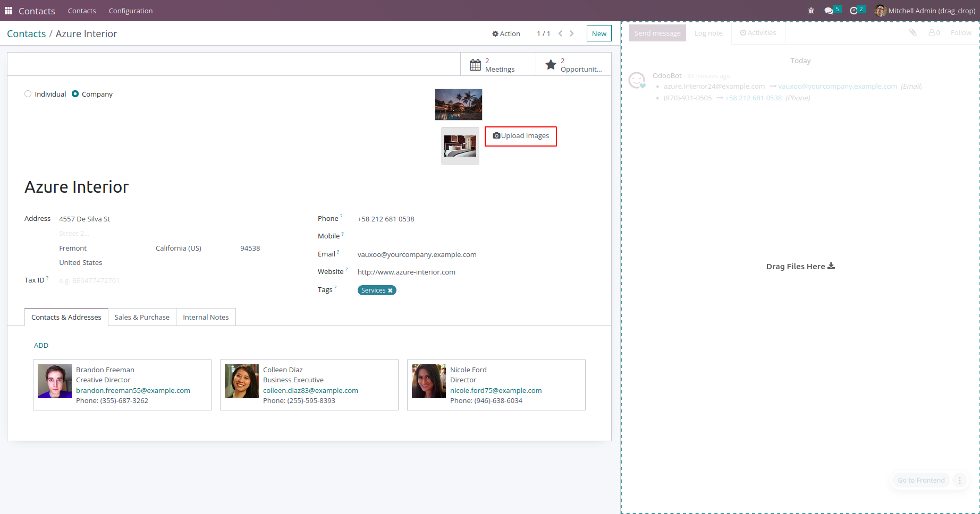Remove the Services tag with its x
Image resolution: width=980 pixels, height=514 pixels.
pos(390,290)
